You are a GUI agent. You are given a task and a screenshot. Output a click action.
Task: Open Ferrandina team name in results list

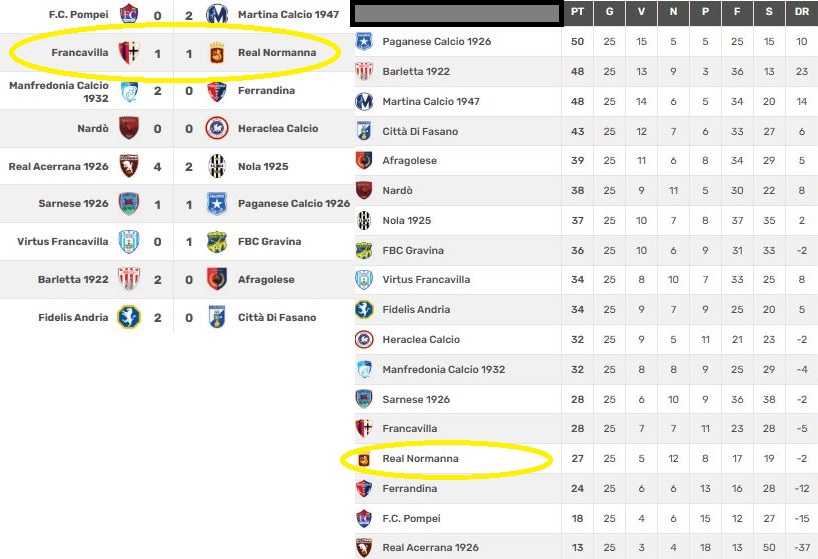click(x=266, y=91)
